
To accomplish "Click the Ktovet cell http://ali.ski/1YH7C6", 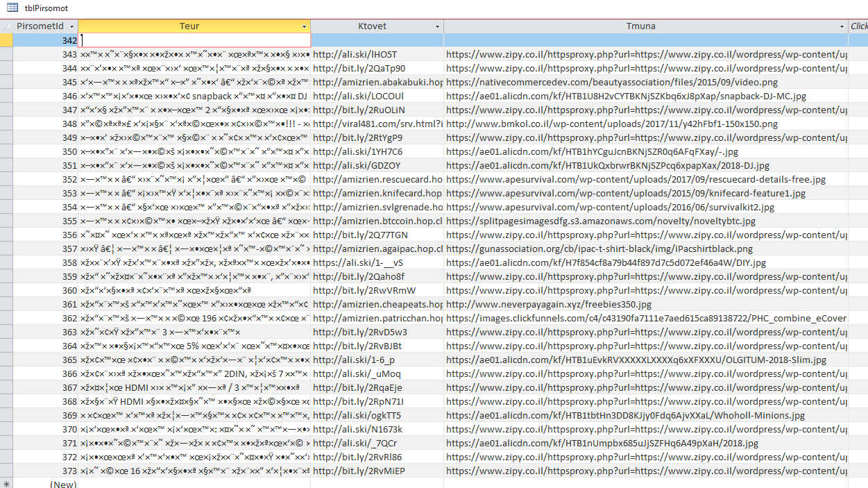I will click(377, 151).
